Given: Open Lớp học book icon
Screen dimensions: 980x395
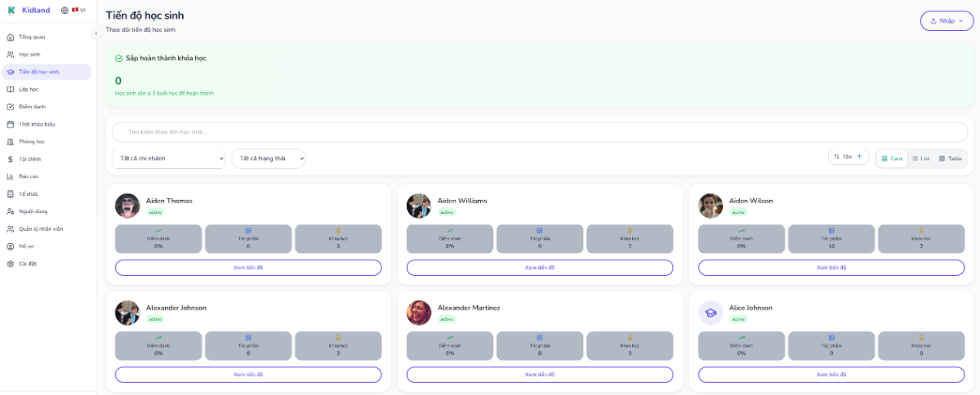Looking at the screenshot, I should 11,89.
